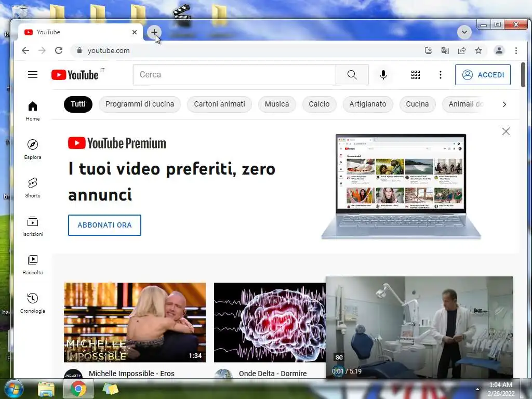Click the search magnifier button
The height and width of the screenshot is (399, 532).
click(x=352, y=75)
